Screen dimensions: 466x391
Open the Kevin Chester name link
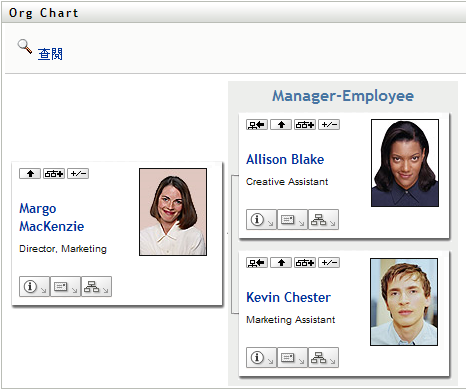[288, 297]
